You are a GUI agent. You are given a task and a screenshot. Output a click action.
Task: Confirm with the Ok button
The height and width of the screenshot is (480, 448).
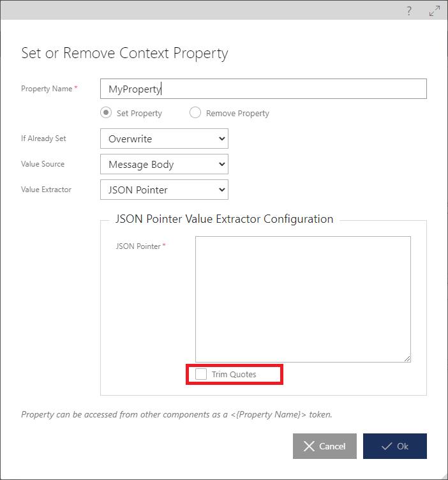[x=395, y=446]
